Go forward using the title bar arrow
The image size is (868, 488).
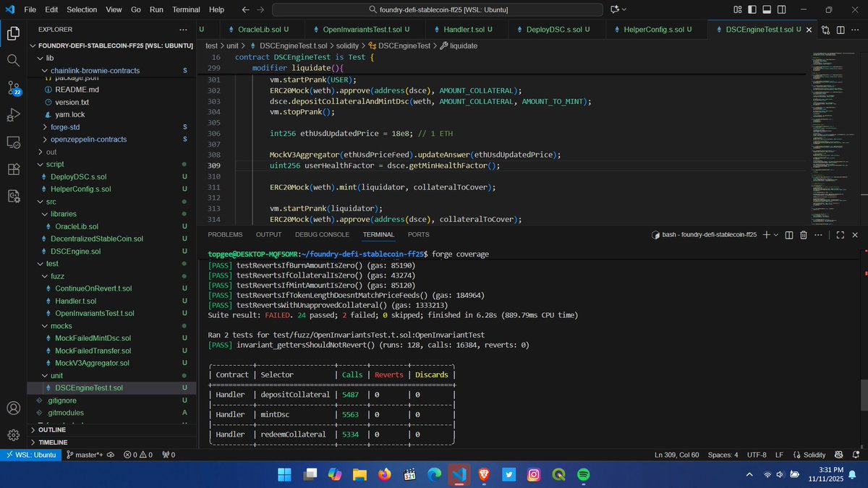click(x=260, y=9)
